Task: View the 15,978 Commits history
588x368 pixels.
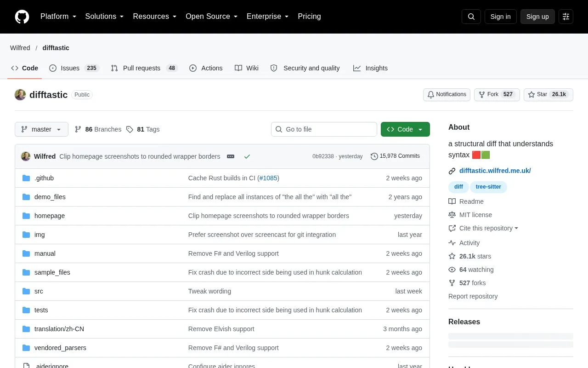Action: tap(395, 156)
